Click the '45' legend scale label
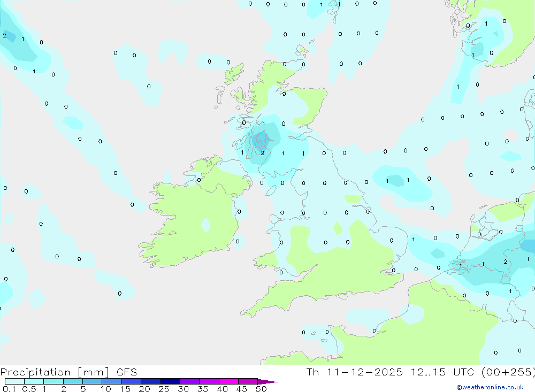Viewport: 535px width, 392px height. click(x=242, y=389)
